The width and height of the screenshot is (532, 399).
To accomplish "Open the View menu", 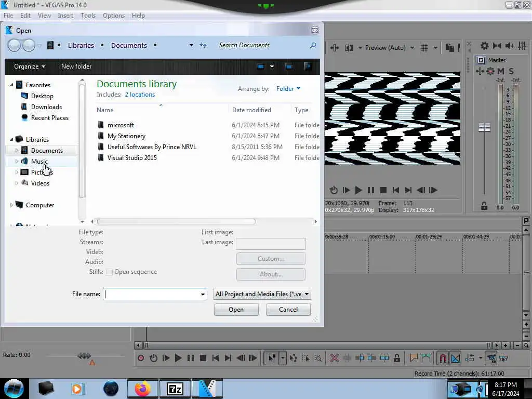I will [x=44, y=16].
